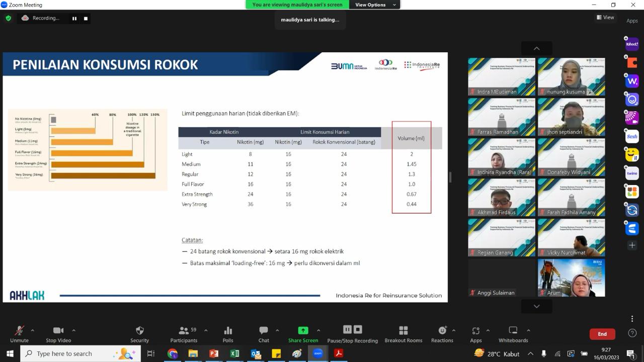This screenshot has width=644, height=362.
Task: Click the red End meeting button
Action: [602, 334]
